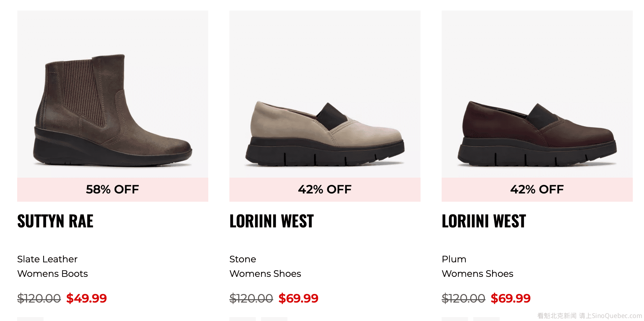Screen dimensions: 644x321
Task: Open the plum Loriini West shoe photo
Action: pos(537,132)
